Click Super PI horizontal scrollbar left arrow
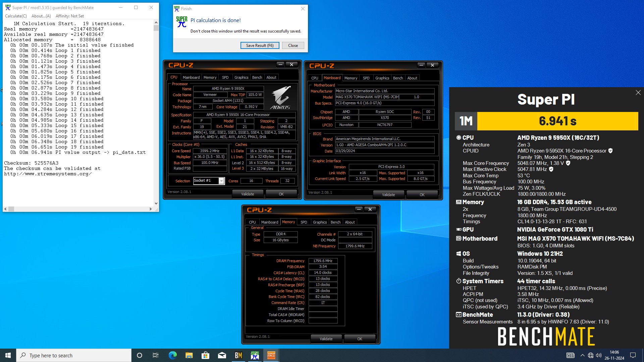This screenshot has height=362, width=644. (x=5, y=209)
